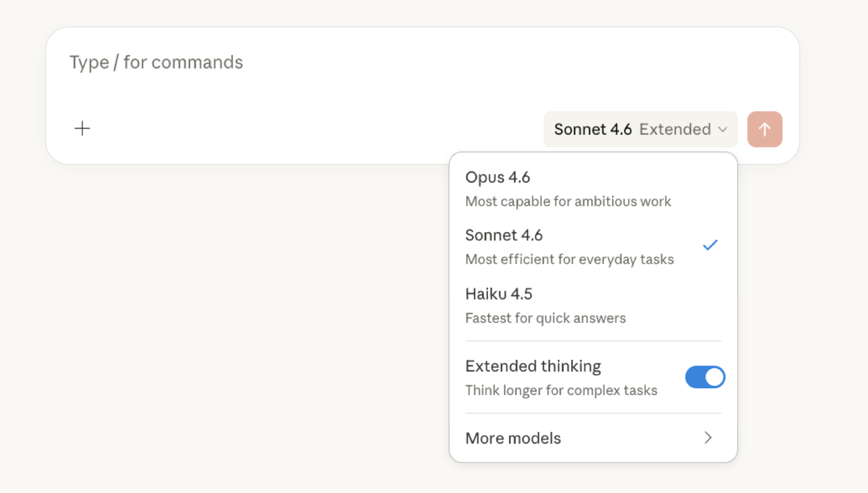The width and height of the screenshot is (868, 493).
Task: Click 'Fastest for quick answers' description
Action: point(545,318)
